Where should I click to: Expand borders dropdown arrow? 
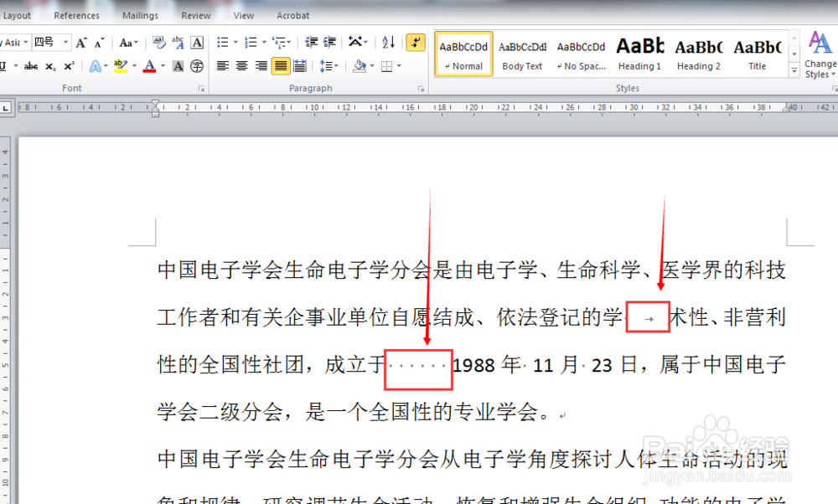[x=399, y=66]
